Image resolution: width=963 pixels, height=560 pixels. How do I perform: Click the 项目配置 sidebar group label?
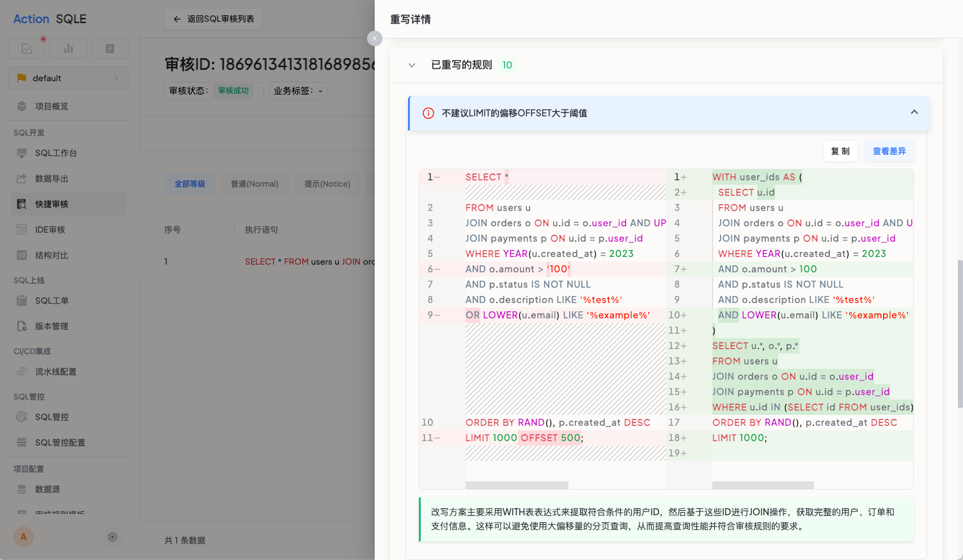point(29,469)
